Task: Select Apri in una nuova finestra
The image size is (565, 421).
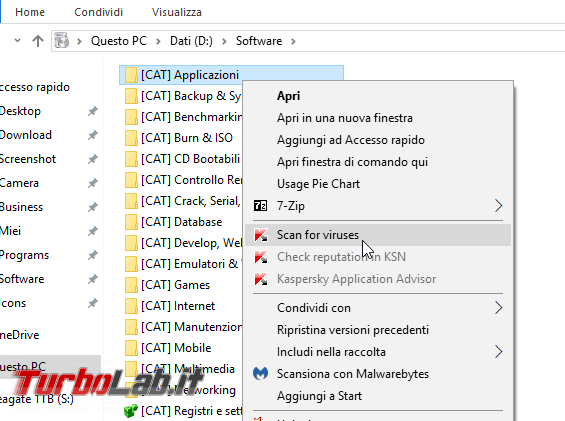Action: click(x=345, y=118)
